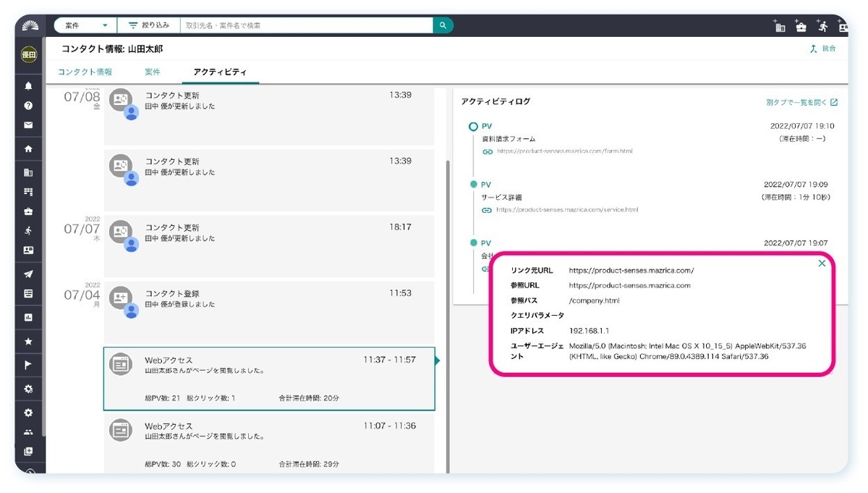The image size is (868, 493).
Task: Switch to the 案件 tab
Action: coord(153,72)
